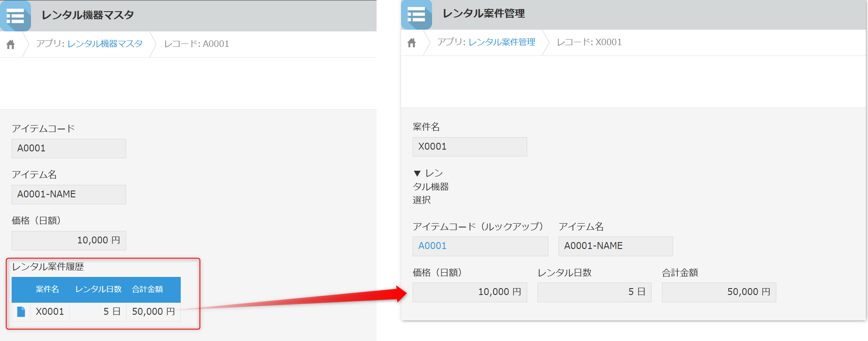Click the レンタル日数 column header in history table

[x=99, y=289]
